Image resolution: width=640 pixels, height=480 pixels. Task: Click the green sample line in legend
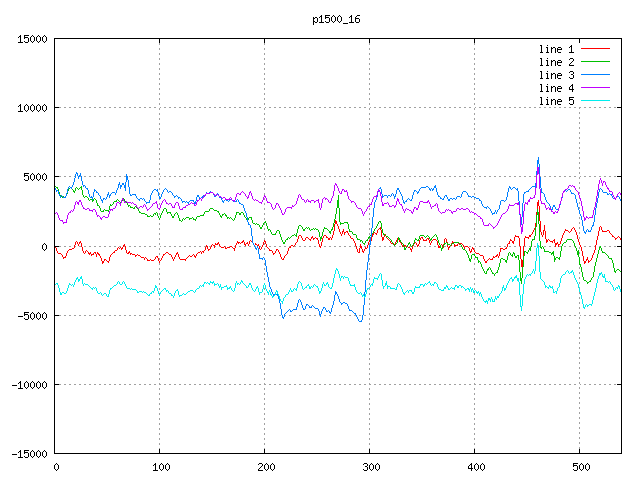point(595,62)
